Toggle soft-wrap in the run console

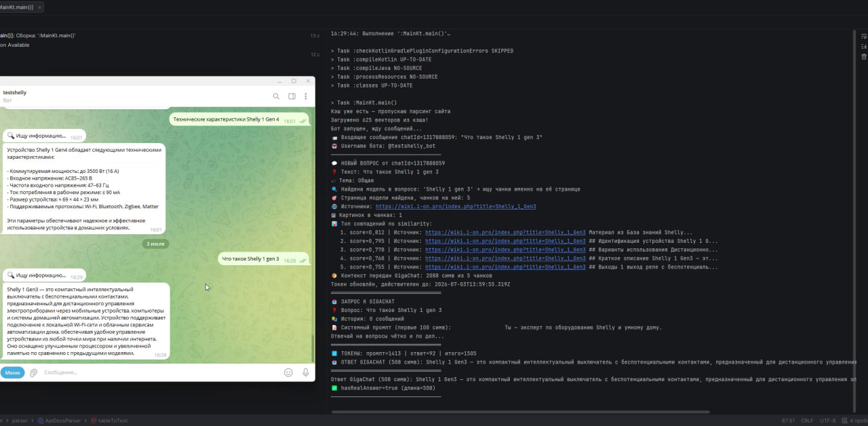tap(863, 36)
